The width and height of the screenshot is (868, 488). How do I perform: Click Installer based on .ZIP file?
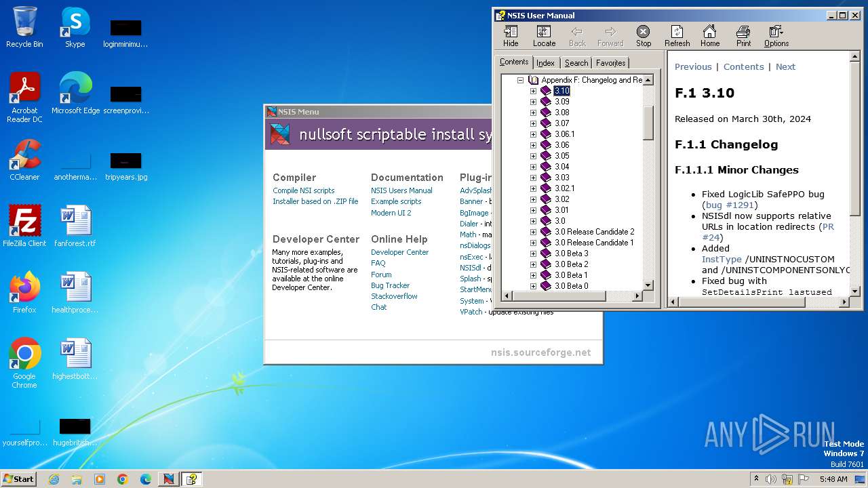tap(315, 201)
